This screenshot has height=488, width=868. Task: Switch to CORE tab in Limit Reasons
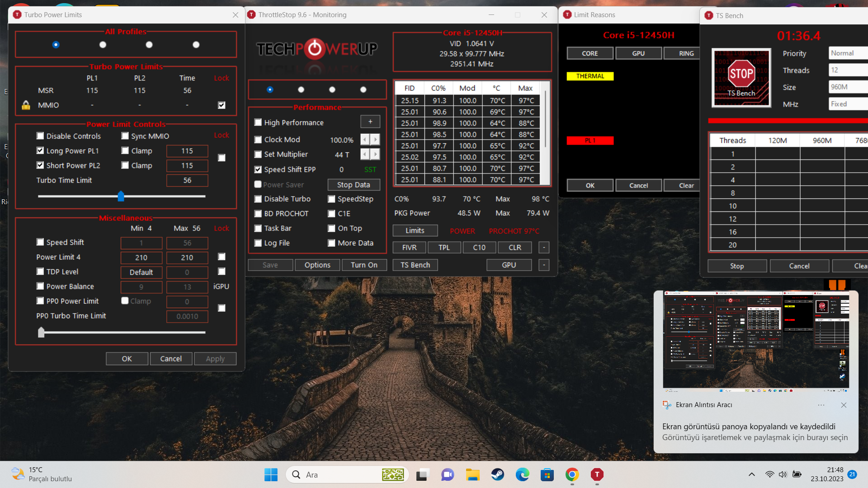pyautogui.click(x=590, y=53)
